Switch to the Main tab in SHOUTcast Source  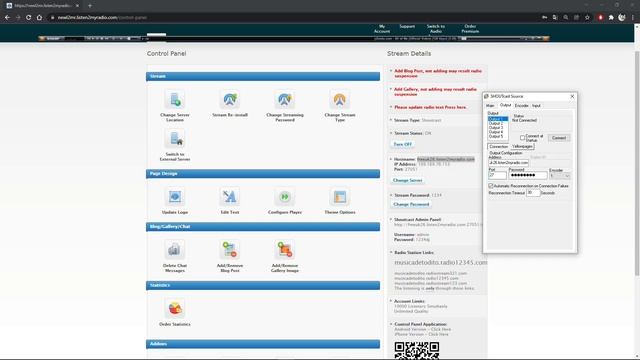[x=490, y=106]
